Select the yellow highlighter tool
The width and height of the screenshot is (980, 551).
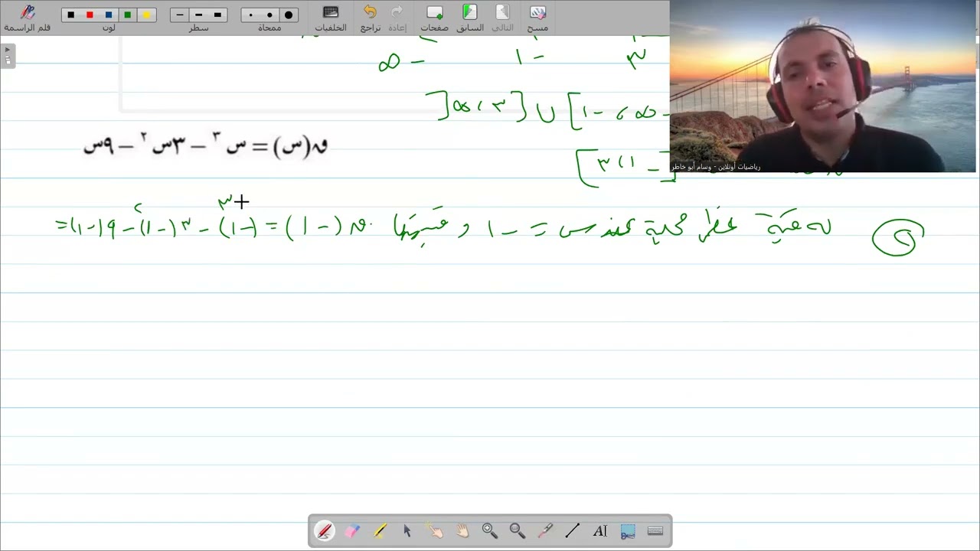pos(380,530)
